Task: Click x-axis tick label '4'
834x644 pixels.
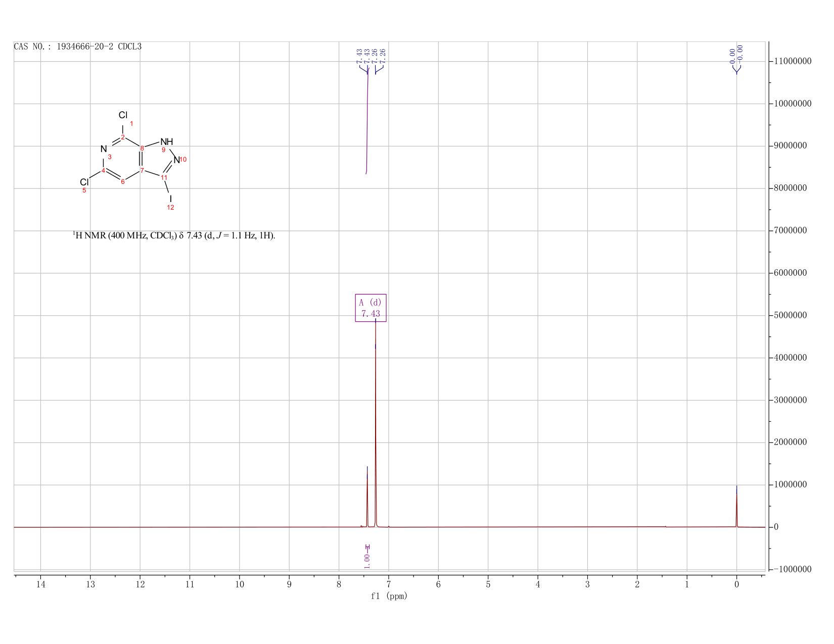Action: 538,584
